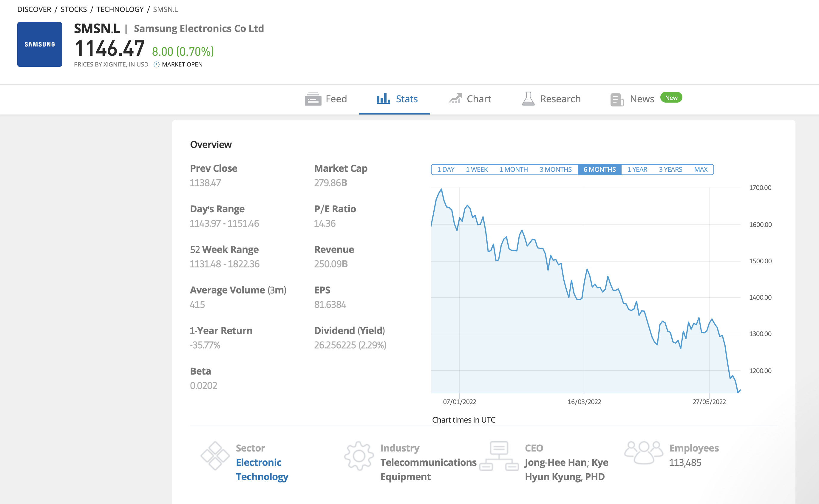This screenshot has width=819, height=504.
Task: Go to the News tab
Action: (642, 99)
